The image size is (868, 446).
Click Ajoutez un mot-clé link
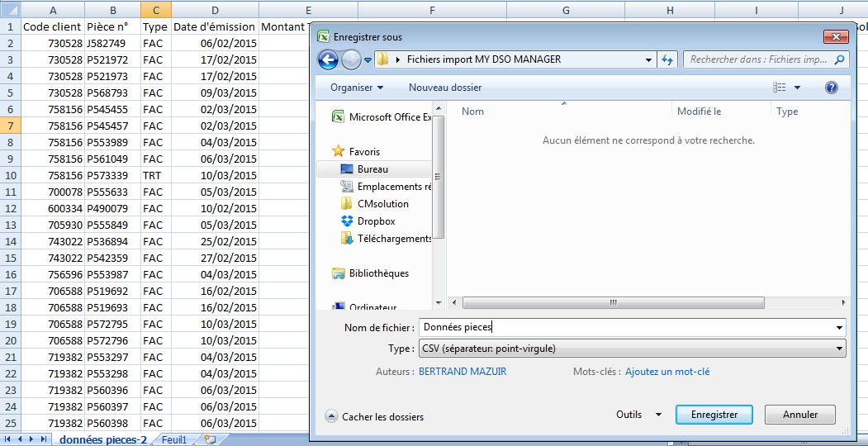tap(666, 372)
